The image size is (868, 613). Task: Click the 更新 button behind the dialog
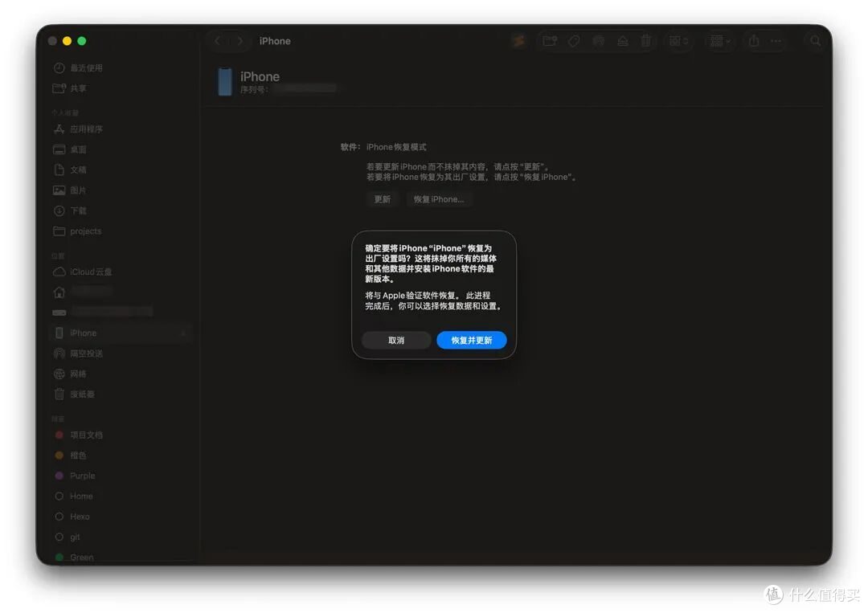click(382, 199)
